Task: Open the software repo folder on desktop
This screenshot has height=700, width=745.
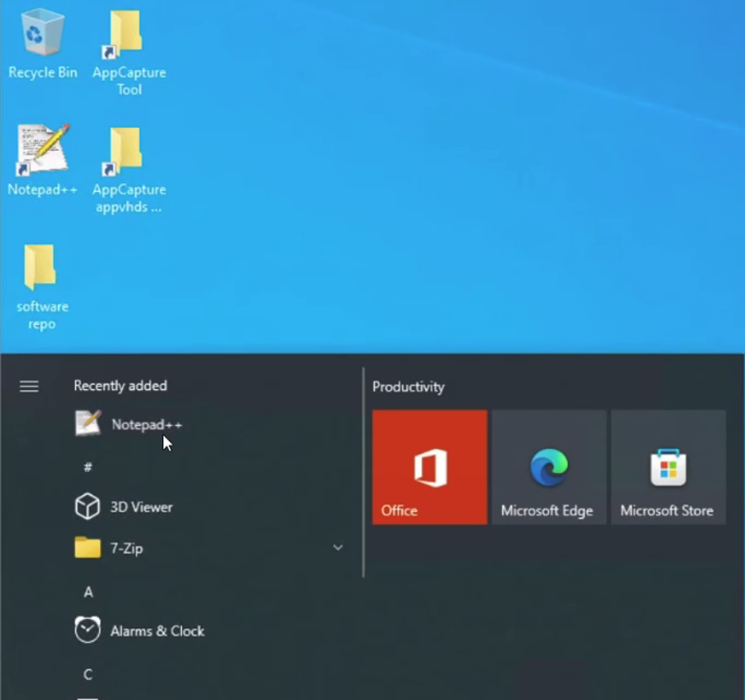Action: (42, 268)
